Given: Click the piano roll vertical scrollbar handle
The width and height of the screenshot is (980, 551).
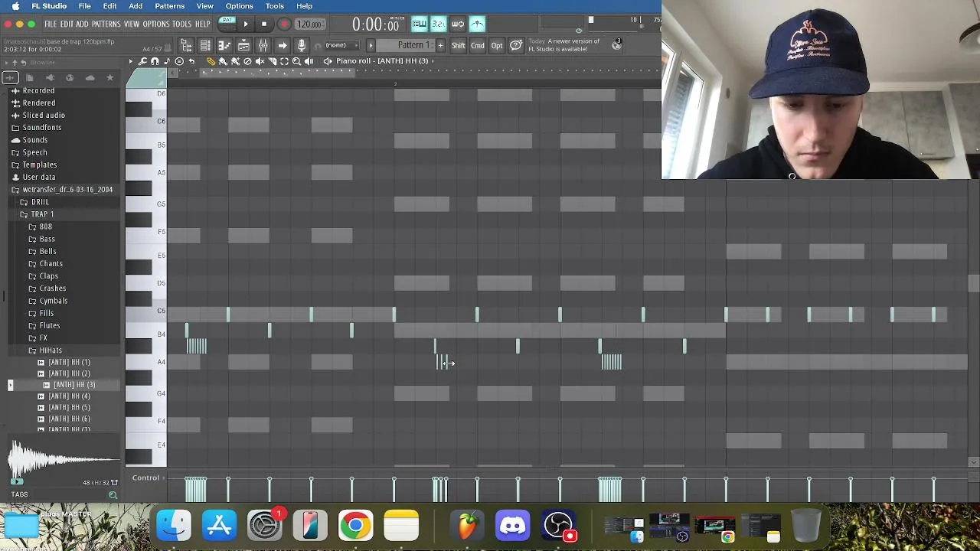Looking at the screenshot, I should point(973,283).
